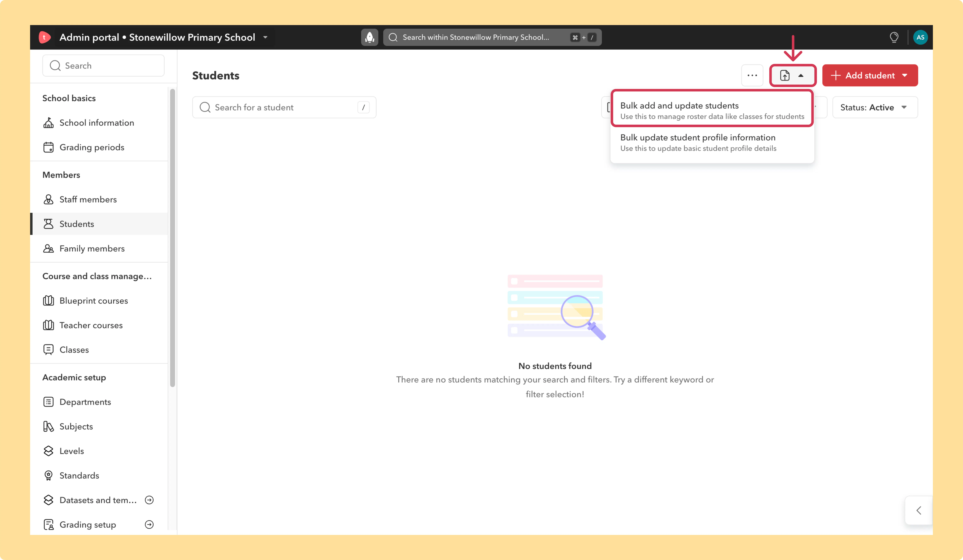This screenshot has height=560, width=963.
Task: Expand Grading setup submenu arrow
Action: pyautogui.click(x=149, y=524)
